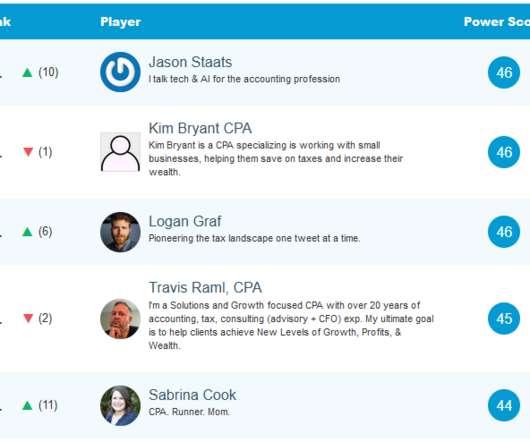The image size is (530, 442).
Task: Open Sabrina Cook's name link
Action: (192, 395)
